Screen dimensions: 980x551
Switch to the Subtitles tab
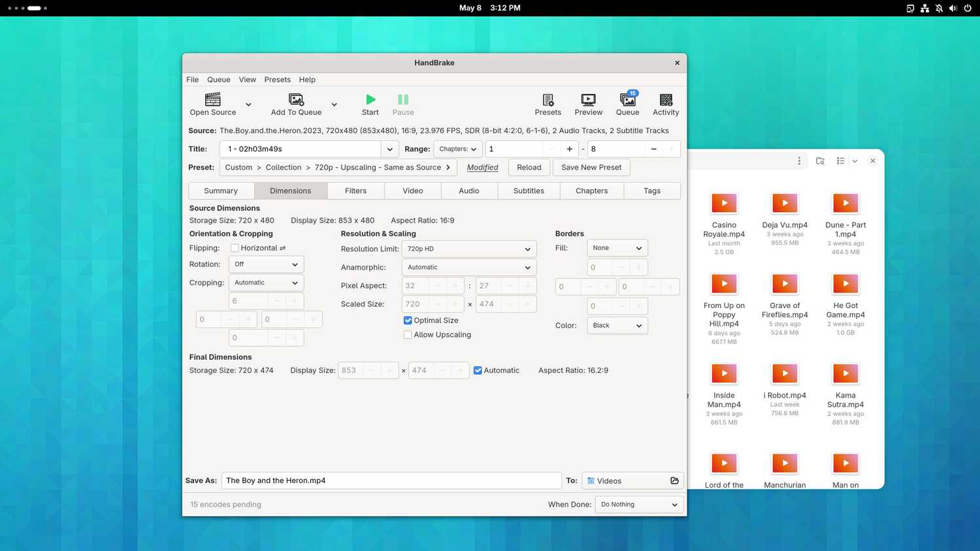click(529, 191)
